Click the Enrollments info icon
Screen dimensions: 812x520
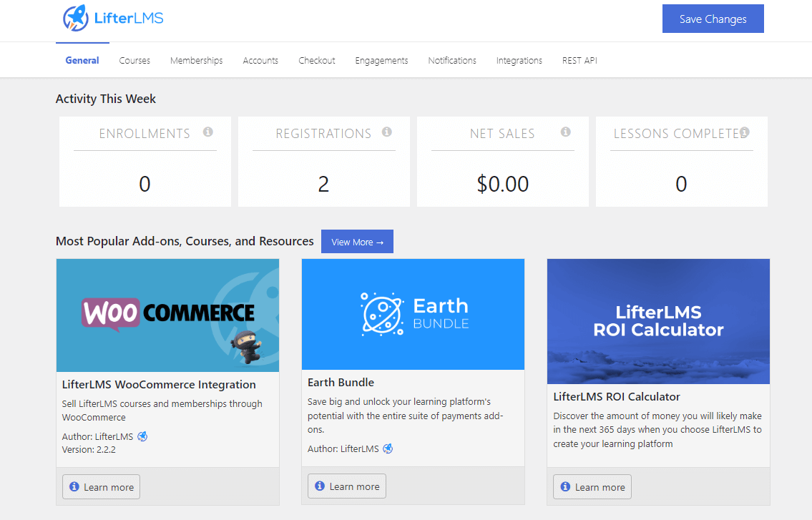pos(208,132)
